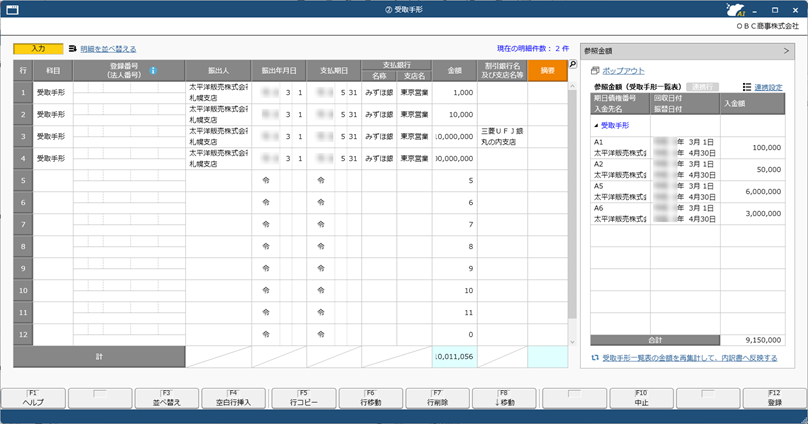
Task: Select the A5 entry with 6,000,000
Action: coord(687,192)
